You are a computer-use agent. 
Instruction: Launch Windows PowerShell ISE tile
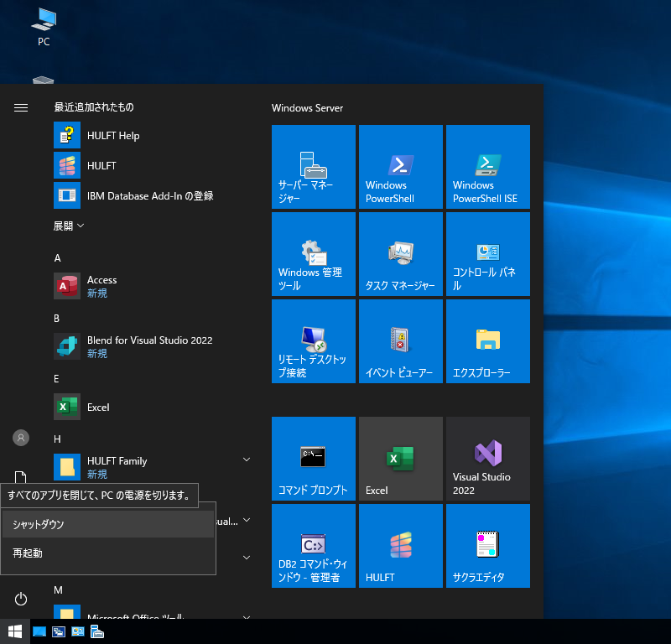(487, 167)
